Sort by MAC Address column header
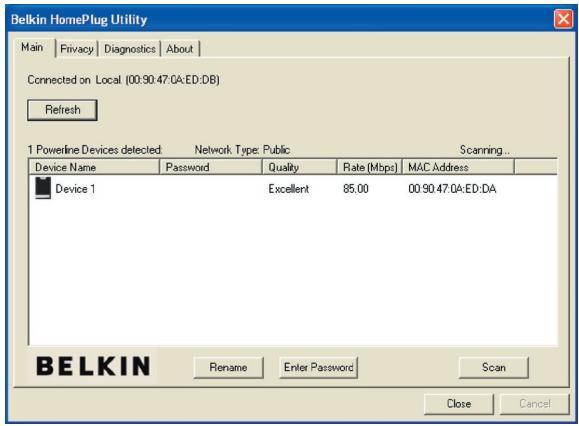Viewport: 579px width, 426px height. 458,167
